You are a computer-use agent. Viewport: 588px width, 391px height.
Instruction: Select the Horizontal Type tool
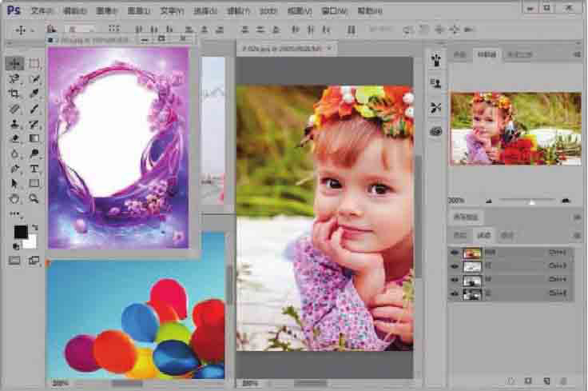point(34,169)
